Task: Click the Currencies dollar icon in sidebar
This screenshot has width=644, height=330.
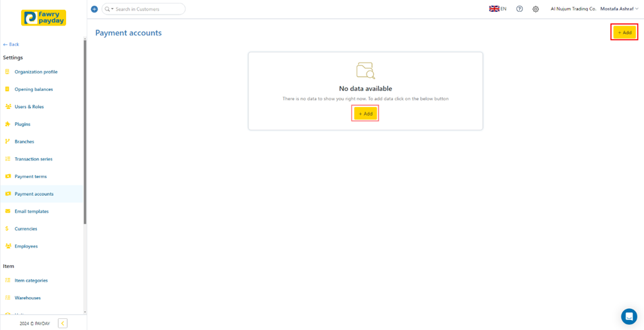Action: click(8, 229)
